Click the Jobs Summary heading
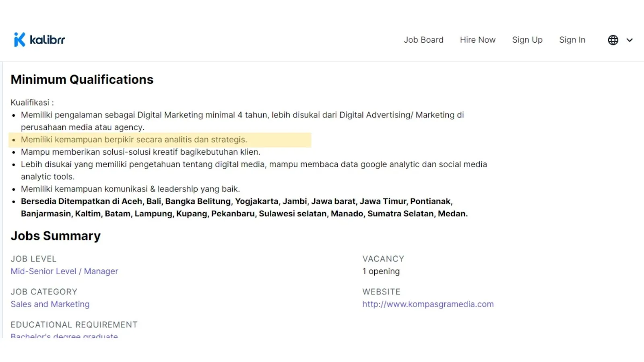This screenshot has height=362, width=644. pos(56,236)
